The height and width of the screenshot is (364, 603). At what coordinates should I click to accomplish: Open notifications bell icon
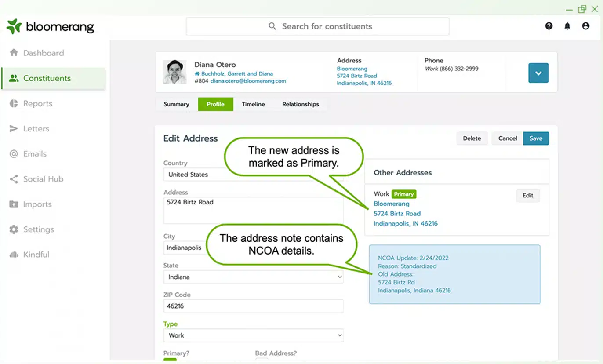click(567, 26)
